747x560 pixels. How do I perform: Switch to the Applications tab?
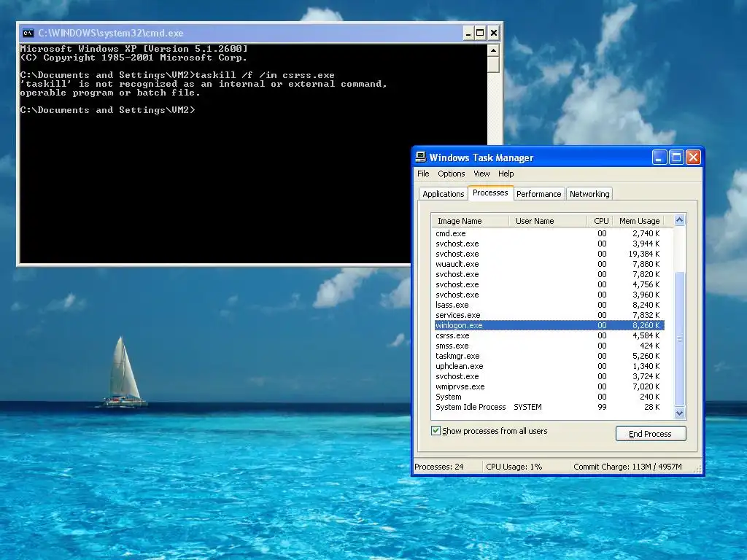tap(443, 194)
